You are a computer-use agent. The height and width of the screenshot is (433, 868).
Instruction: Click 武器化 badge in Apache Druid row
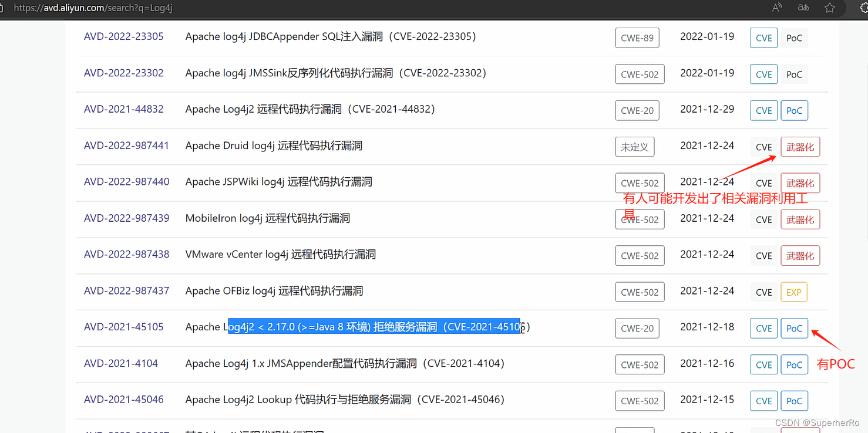point(800,147)
